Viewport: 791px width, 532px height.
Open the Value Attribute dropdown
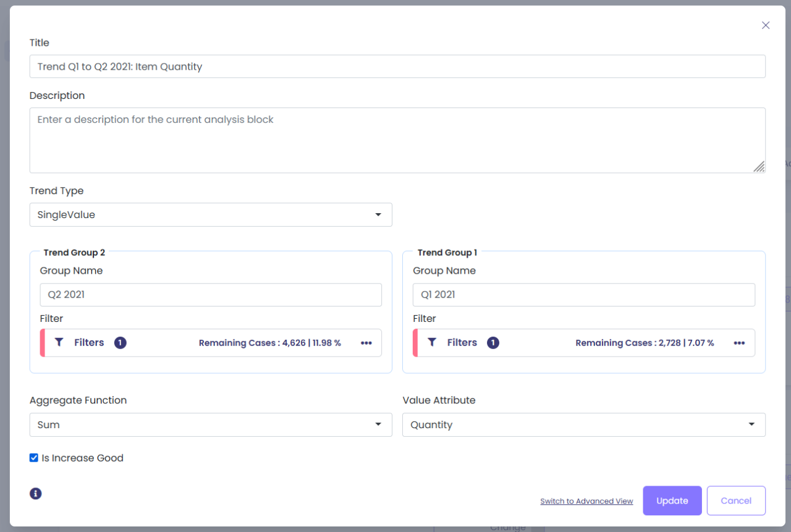pos(584,424)
